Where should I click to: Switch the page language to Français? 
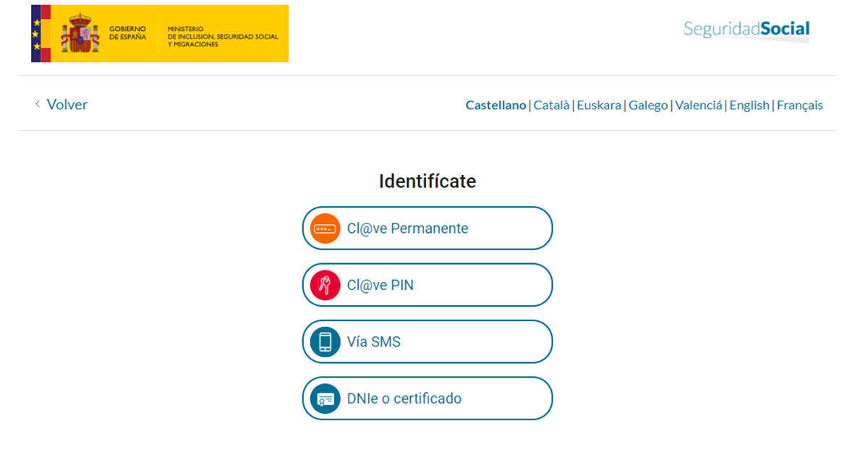[x=800, y=105]
